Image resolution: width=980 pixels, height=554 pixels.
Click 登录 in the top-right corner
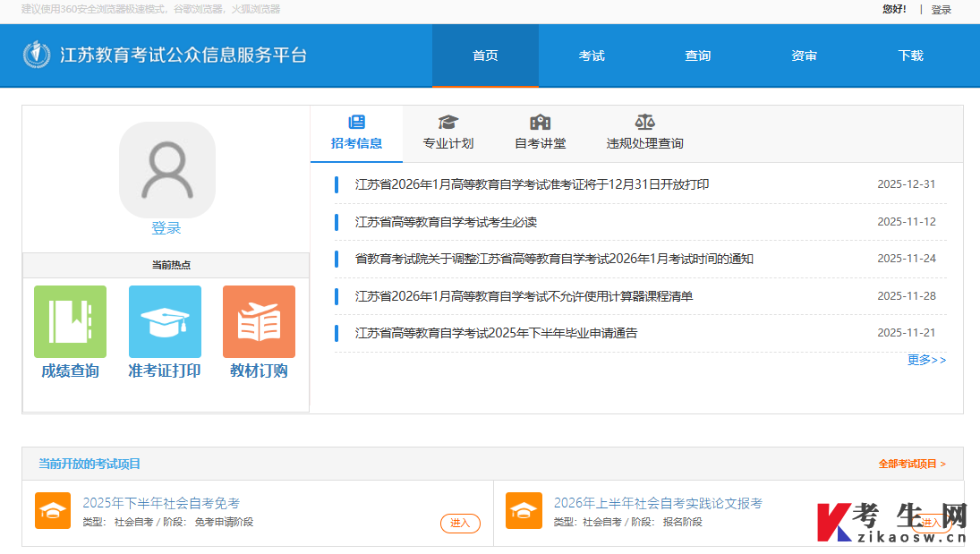[x=941, y=9]
